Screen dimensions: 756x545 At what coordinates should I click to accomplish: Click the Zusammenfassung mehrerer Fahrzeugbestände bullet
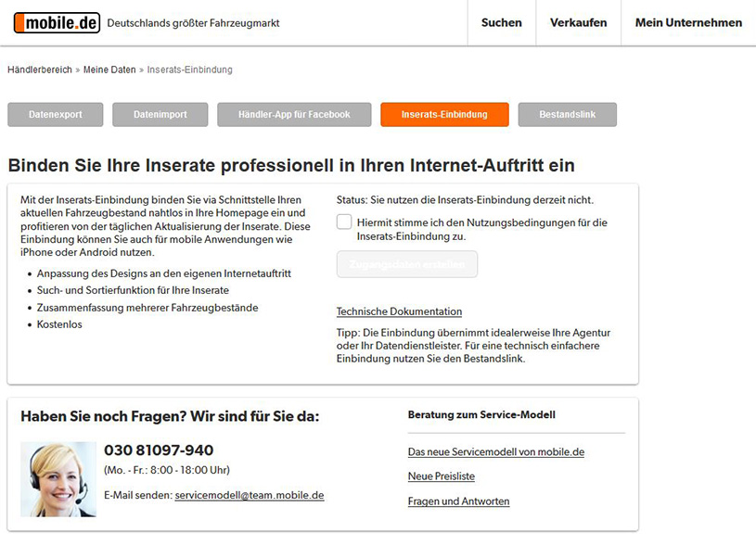pos(147,308)
